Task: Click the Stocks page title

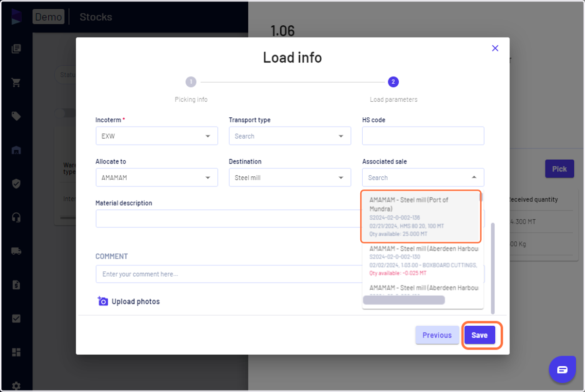Action: coord(96,17)
